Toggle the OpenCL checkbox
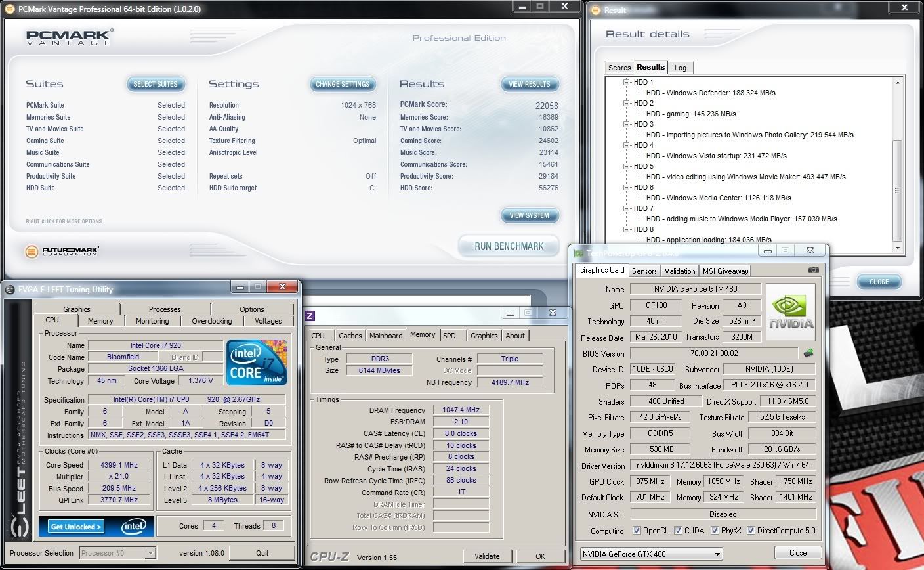924x570 pixels. [637, 531]
